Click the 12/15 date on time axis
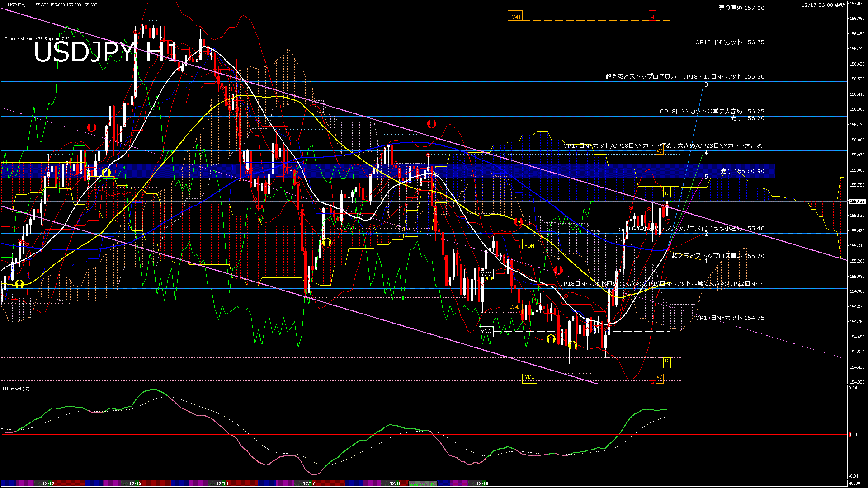868x488 pixels. 135,483
